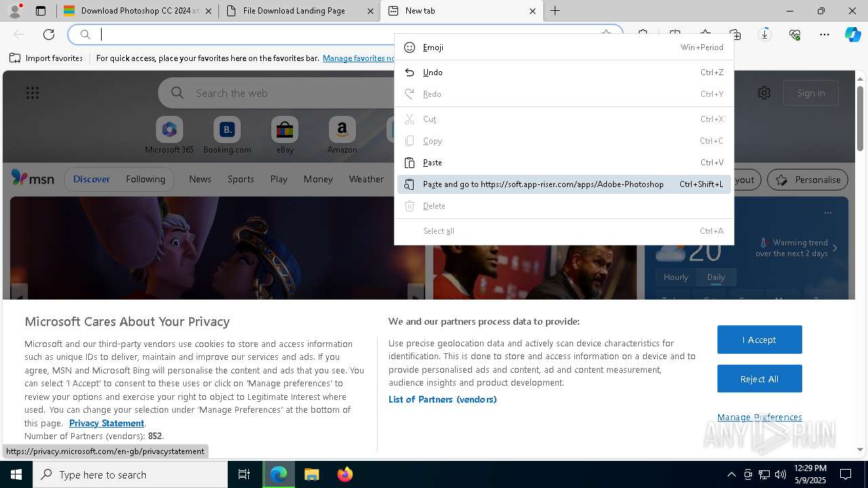This screenshot has width=868, height=488.
Task: Open the Favorites star-list icon
Action: click(705, 35)
